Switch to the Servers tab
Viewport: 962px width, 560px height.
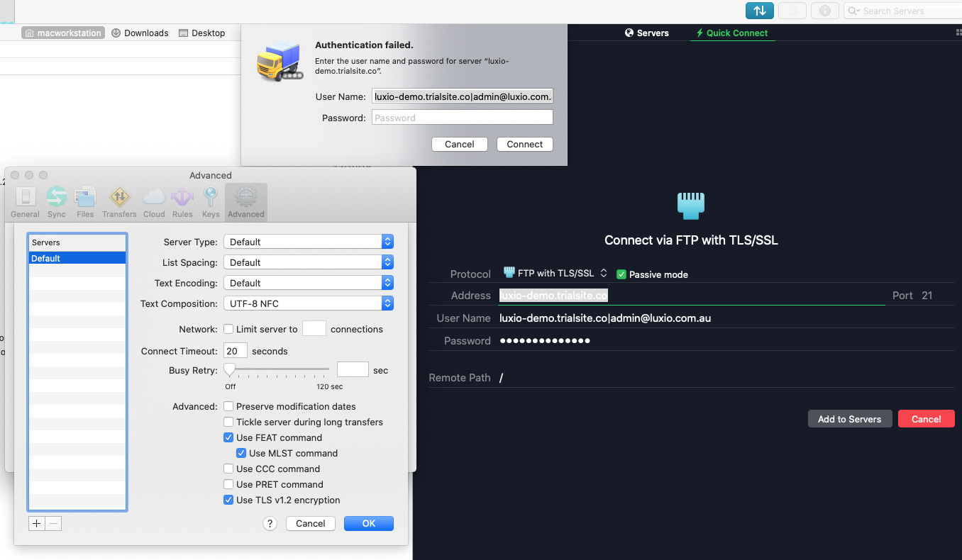pyautogui.click(x=646, y=33)
